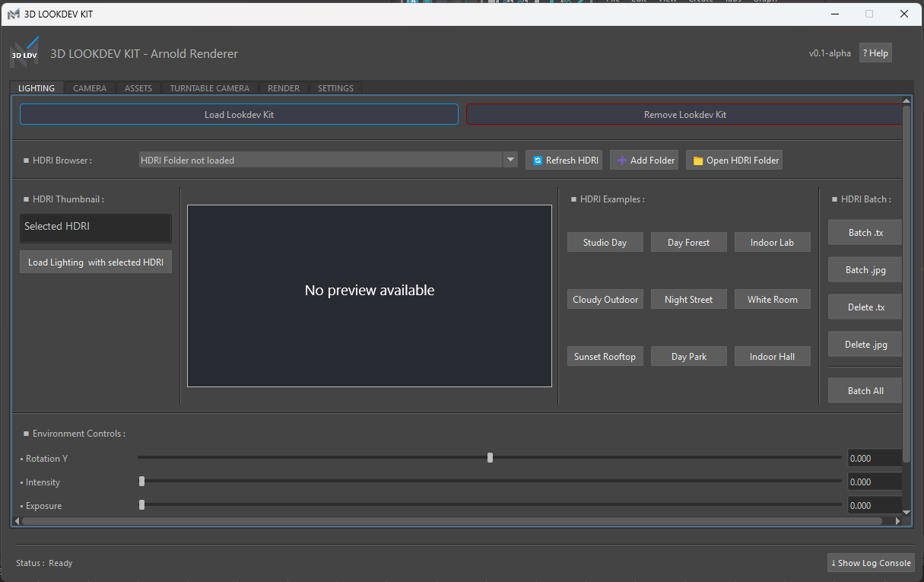924x582 pixels.
Task: Click the 'HDRI Batch :' heading
Action: (x=866, y=199)
